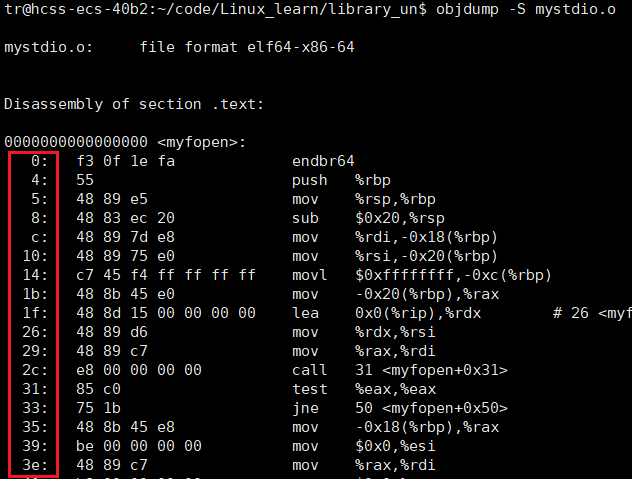Select the movl $0xffffffff,-0xc(%rbp) line
The image size is (632, 480).
pos(421,275)
